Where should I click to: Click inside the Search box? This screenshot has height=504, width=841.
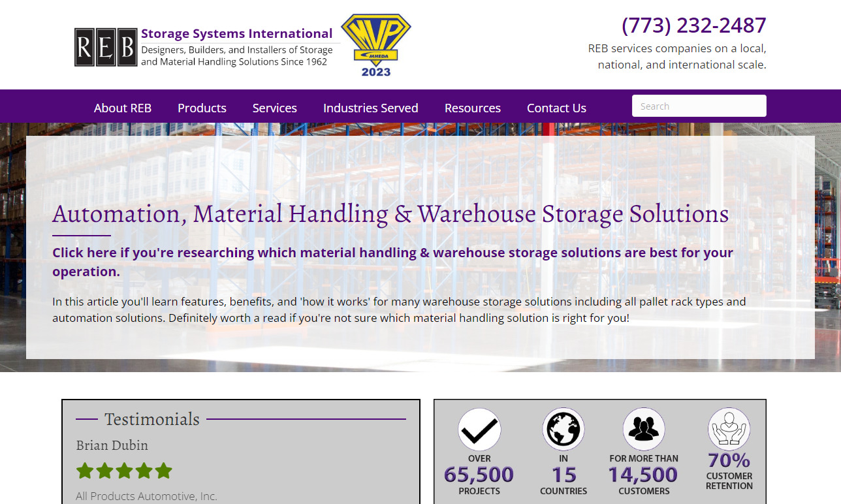tap(699, 105)
